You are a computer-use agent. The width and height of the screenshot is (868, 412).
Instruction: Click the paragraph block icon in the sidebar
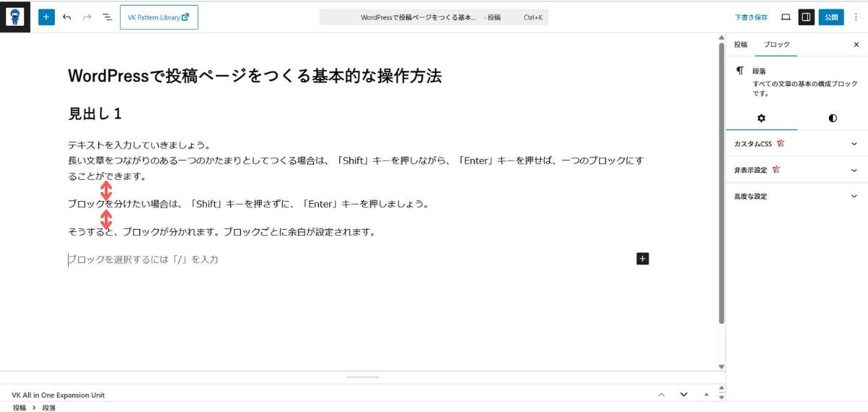click(740, 71)
